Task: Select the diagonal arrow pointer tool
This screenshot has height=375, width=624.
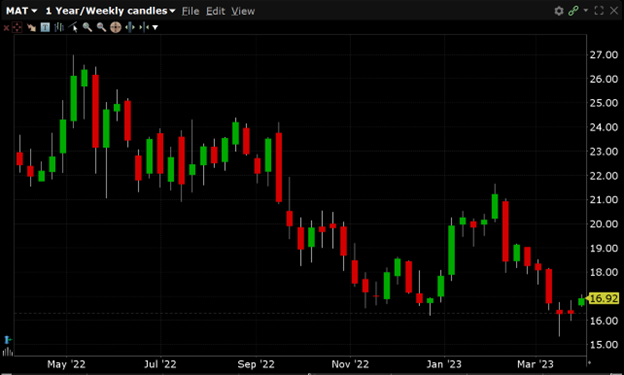Action: pyautogui.click(x=31, y=27)
